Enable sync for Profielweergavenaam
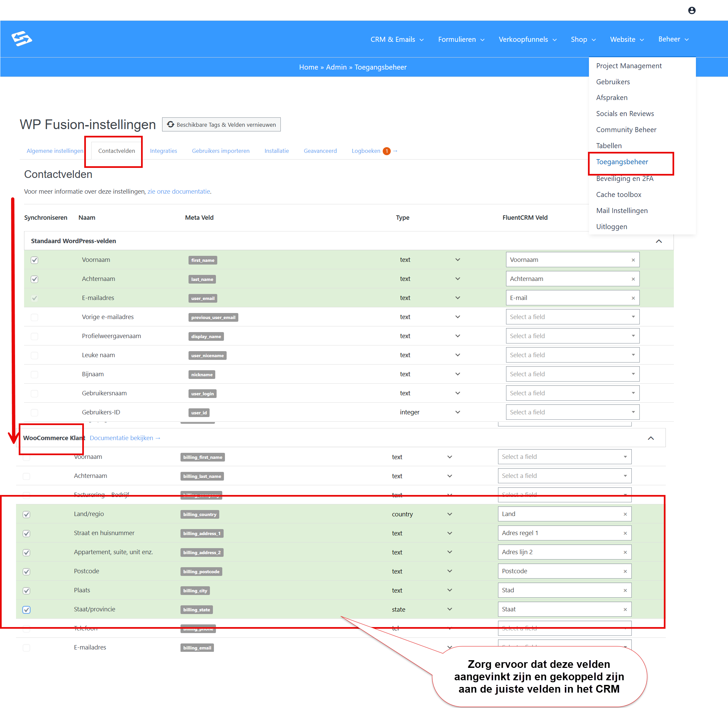This screenshot has height=708, width=728. (34, 336)
